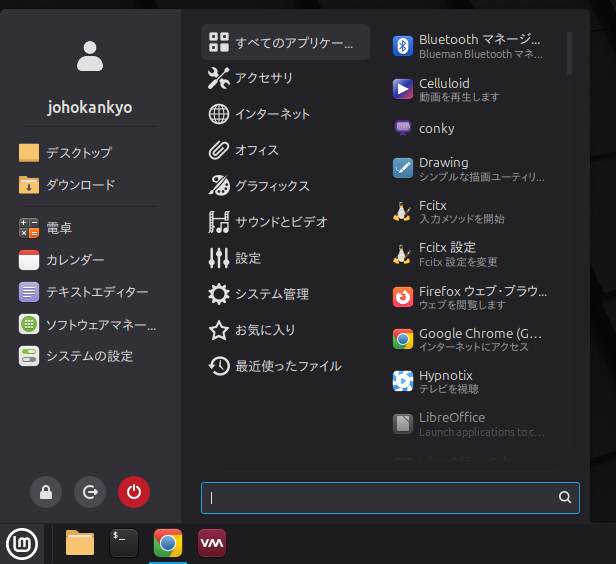616x564 pixels.
Task: Open terminal from the taskbar
Action: [124, 542]
